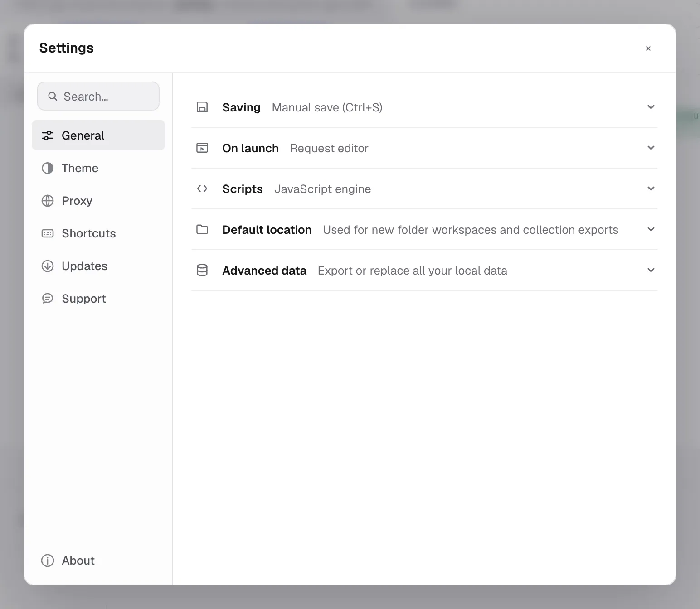This screenshot has height=609, width=700.
Task: Click the 'Saving' heading text
Action: pos(241,107)
